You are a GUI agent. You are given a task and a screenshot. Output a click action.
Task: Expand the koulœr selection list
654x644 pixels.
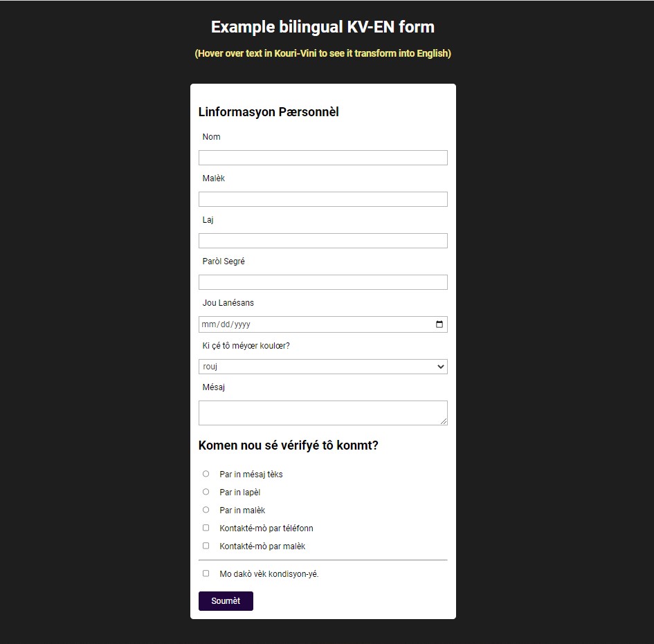[x=323, y=366]
